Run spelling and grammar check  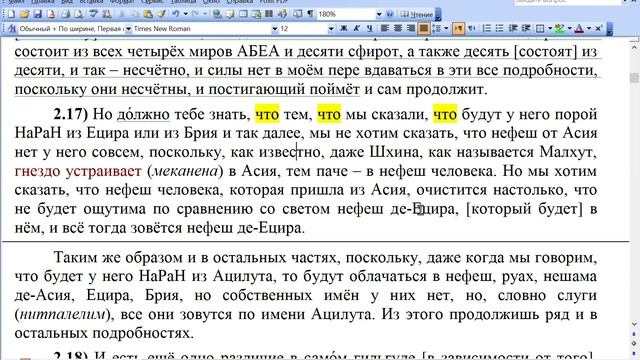94,14
